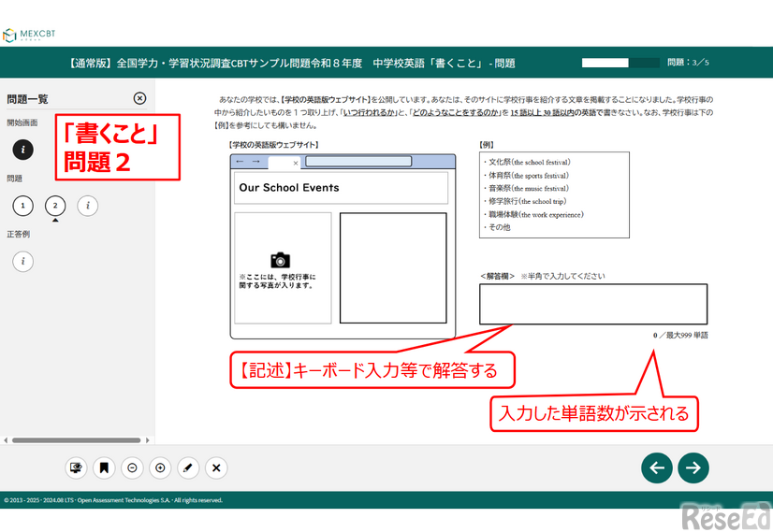Viewport: 773px width, 532px height.
Task: Activate the highlighter pen tool
Action: coord(188,467)
